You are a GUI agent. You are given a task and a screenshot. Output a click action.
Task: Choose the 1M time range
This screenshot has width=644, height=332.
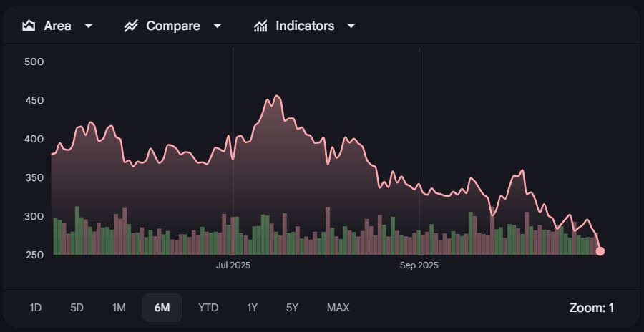(x=119, y=308)
